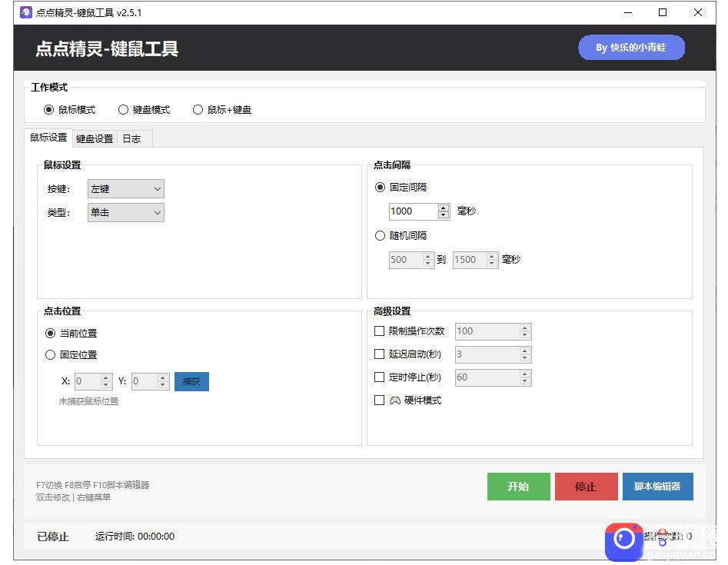
Task: Choose 固定间隔 click interval option
Action: [x=401, y=187]
